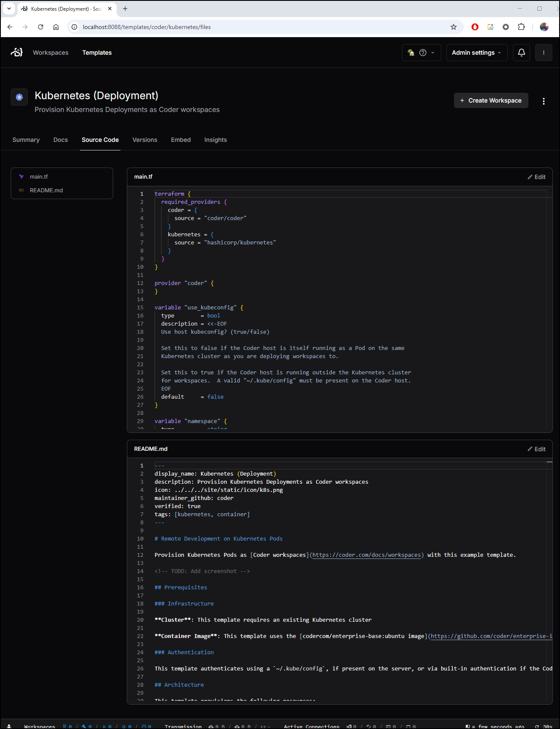The image size is (560, 729).
Task: Click line 15 variable "use_kubeconfig" in main.tf
Action: tap(199, 308)
